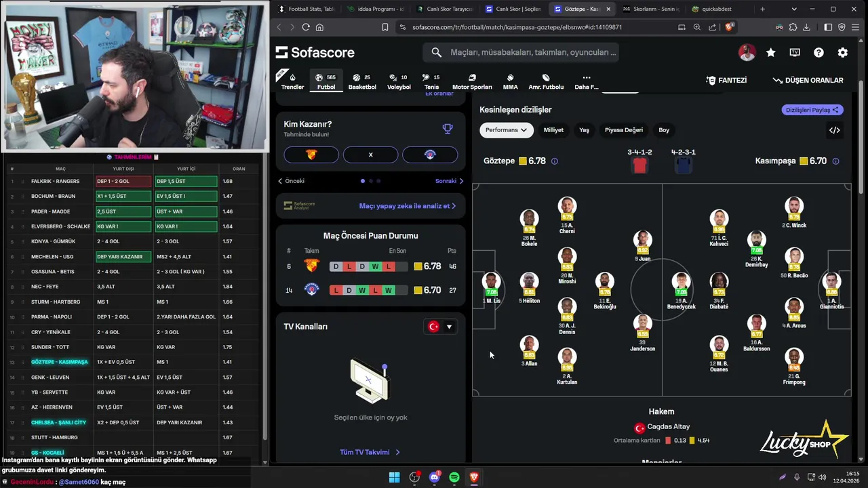Select the Futbol sport tab
Viewport: 868px width, 488px height.
(326, 81)
